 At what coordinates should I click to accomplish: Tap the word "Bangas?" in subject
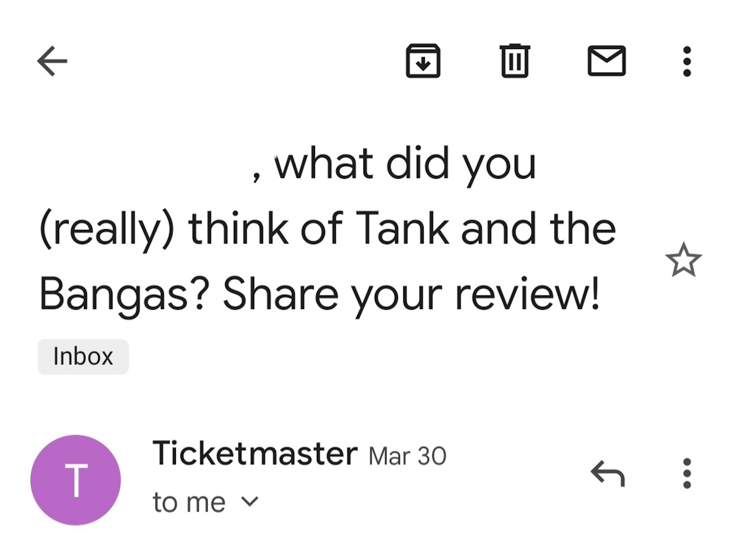[122, 295]
